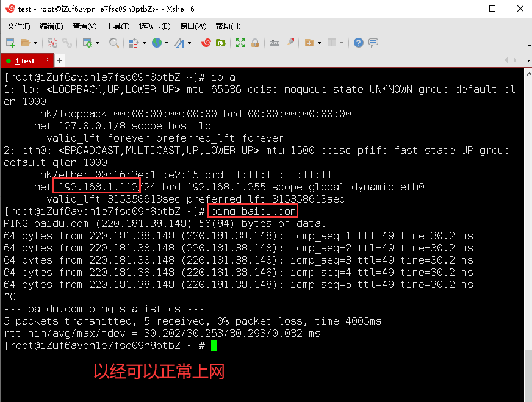Click the terminal prompt cursor line
The image size is (532, 402).
coord(110,346)
